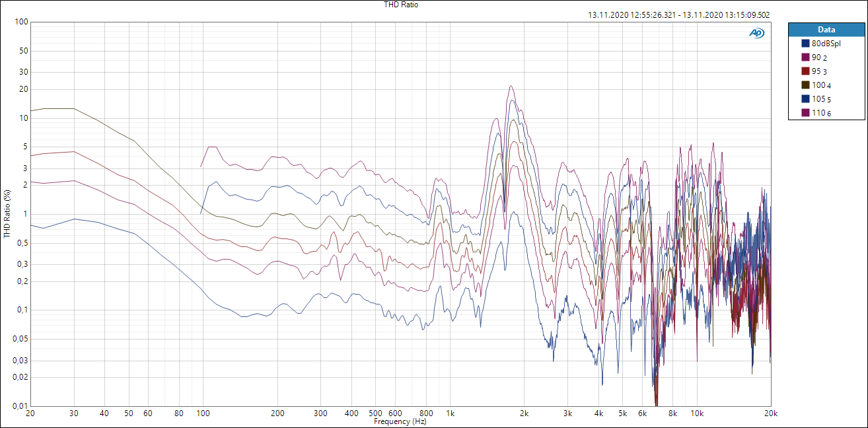868x428 pixels.
Task: Click the blue swatch next to '105 5'
Action: [x=805, y=99]
